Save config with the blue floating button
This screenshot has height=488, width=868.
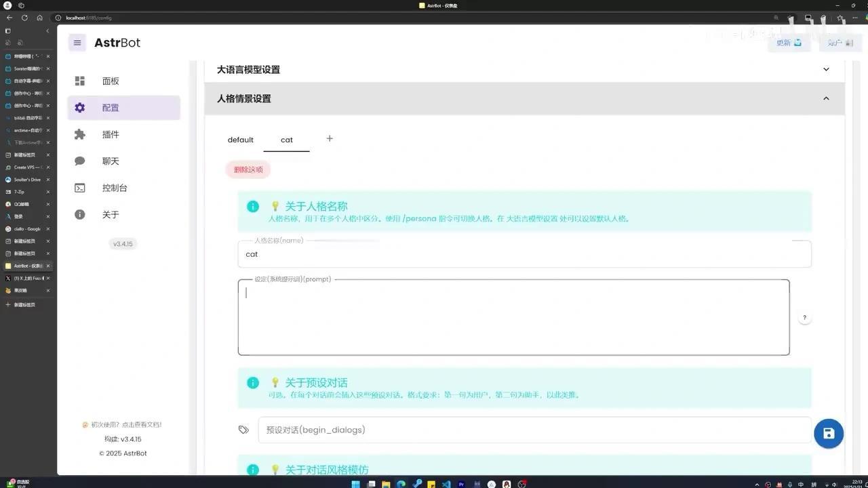coord(829,434)
